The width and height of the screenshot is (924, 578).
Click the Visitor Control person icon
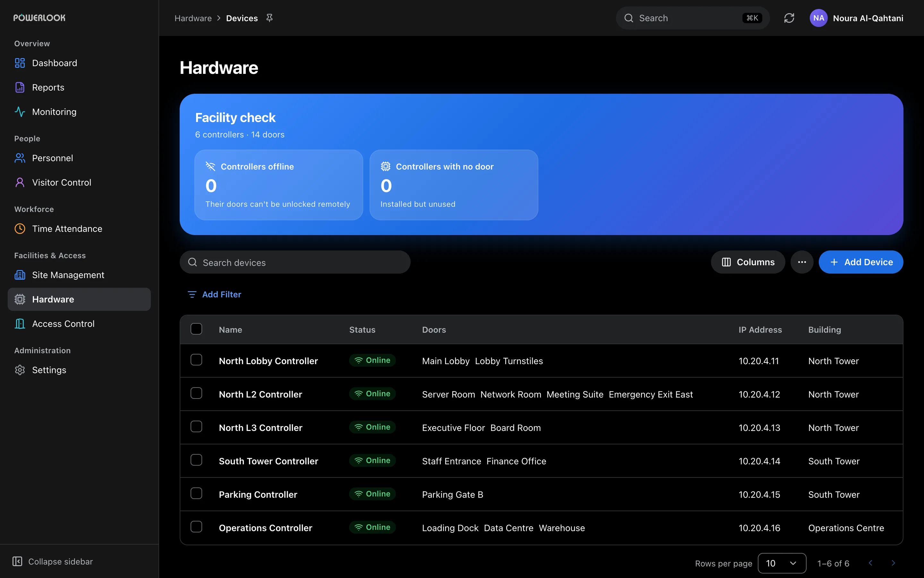click(x=20, y=183)
